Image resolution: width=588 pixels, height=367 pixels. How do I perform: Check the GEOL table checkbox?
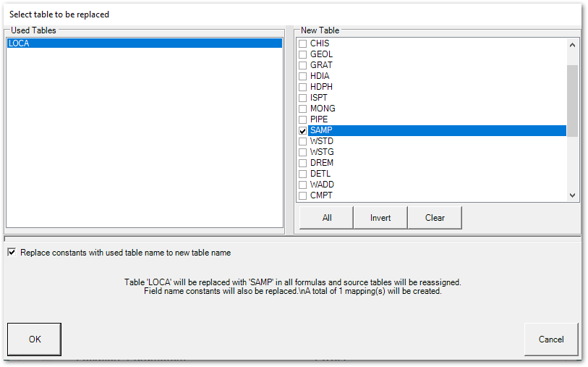tap(302, 54)
